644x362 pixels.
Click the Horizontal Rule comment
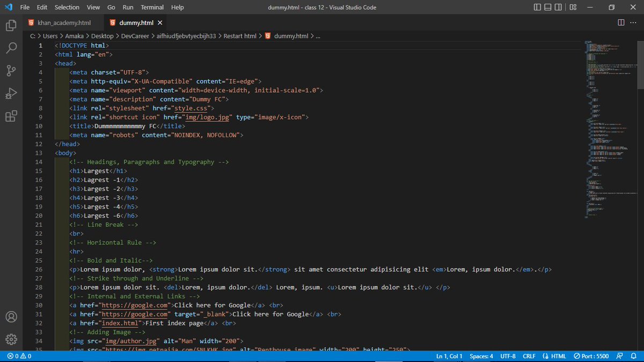tap(112, 242)
